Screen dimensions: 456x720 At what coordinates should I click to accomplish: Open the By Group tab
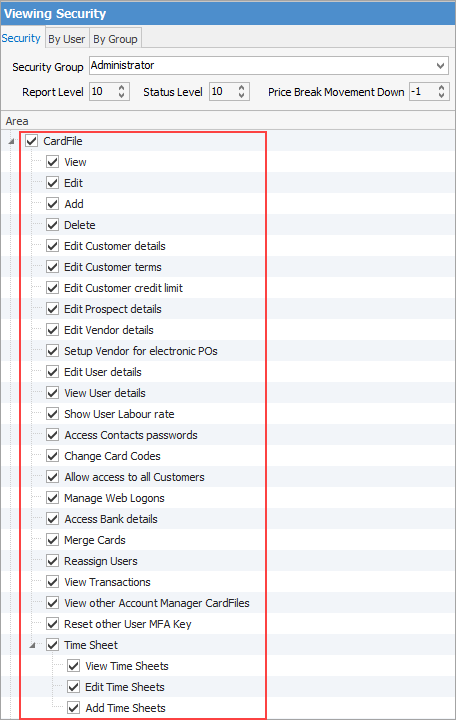tap(115, 39)
